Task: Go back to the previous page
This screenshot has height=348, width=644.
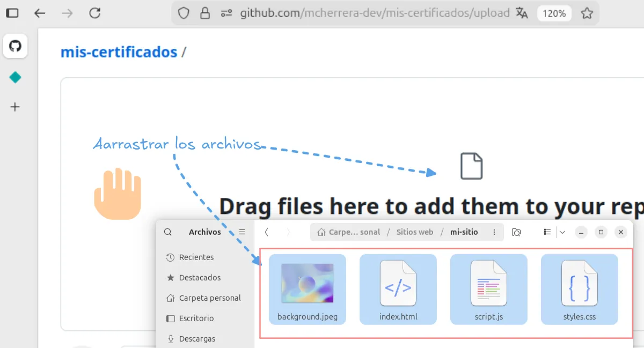Action: point(40,13)
